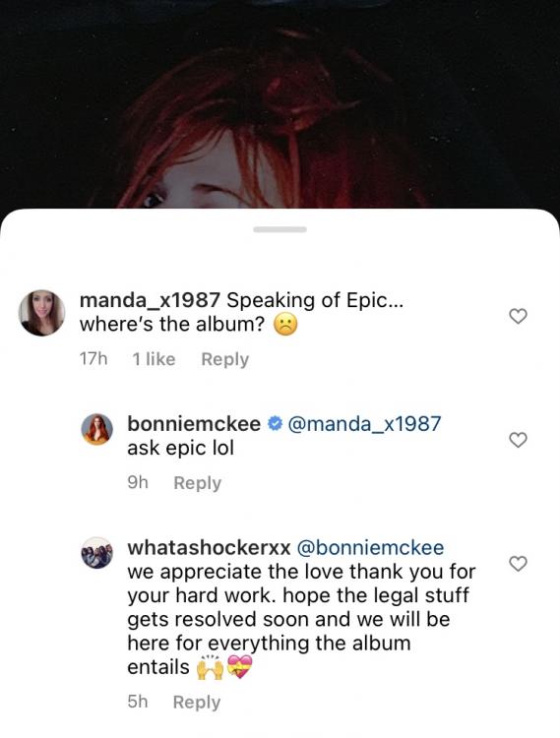Open the bonniemckee username

pos(194,423)
